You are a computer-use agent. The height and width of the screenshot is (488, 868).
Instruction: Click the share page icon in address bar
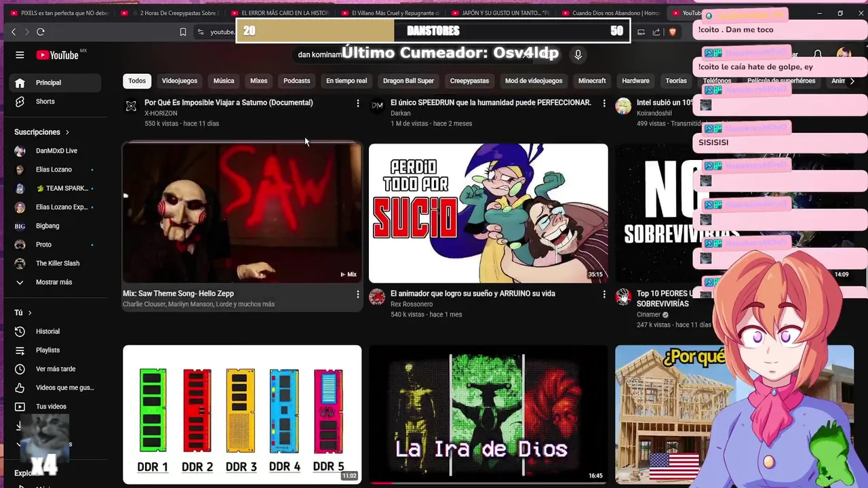click(656, 32)
